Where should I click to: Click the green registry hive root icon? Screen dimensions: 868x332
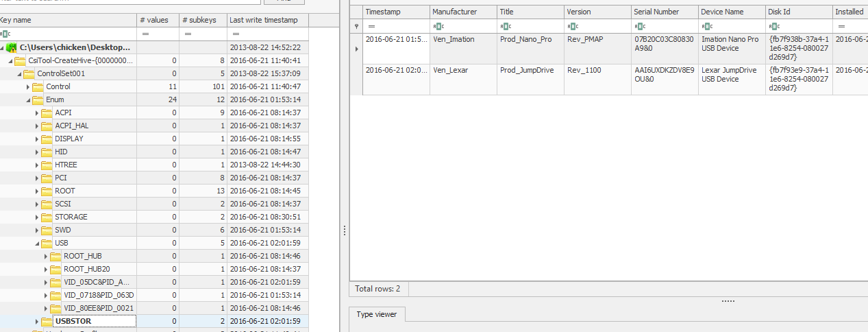(12, 48)
